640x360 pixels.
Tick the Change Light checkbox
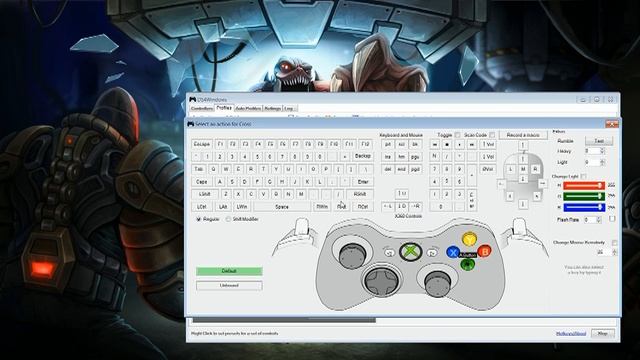click(x=584, y=176)
